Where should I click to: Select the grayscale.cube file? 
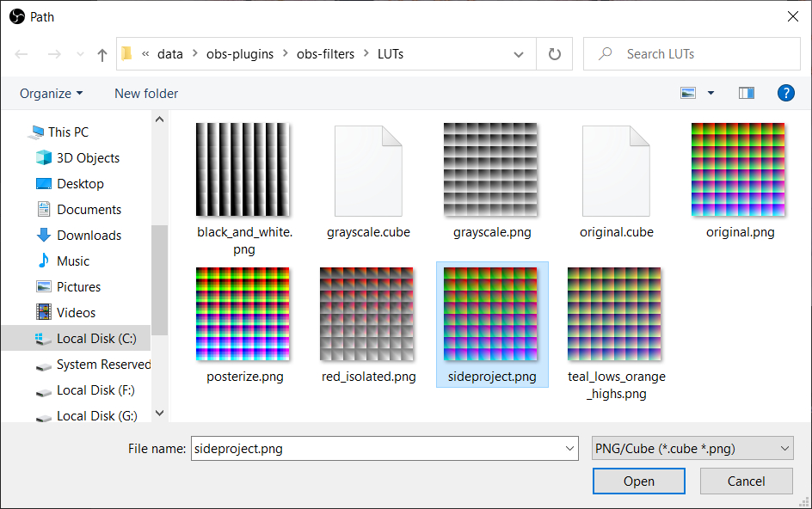coord(368,169)
